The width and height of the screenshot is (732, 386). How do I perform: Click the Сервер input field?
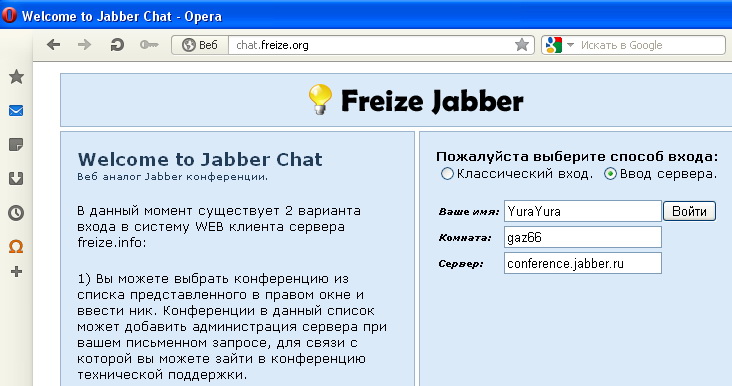(583, 263)
